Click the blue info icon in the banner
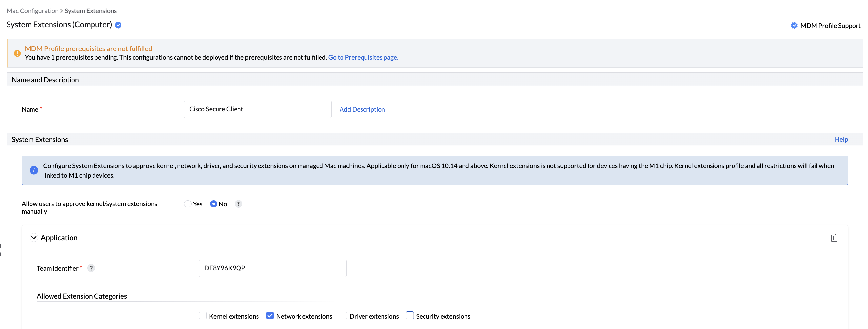 click(34, 170)
